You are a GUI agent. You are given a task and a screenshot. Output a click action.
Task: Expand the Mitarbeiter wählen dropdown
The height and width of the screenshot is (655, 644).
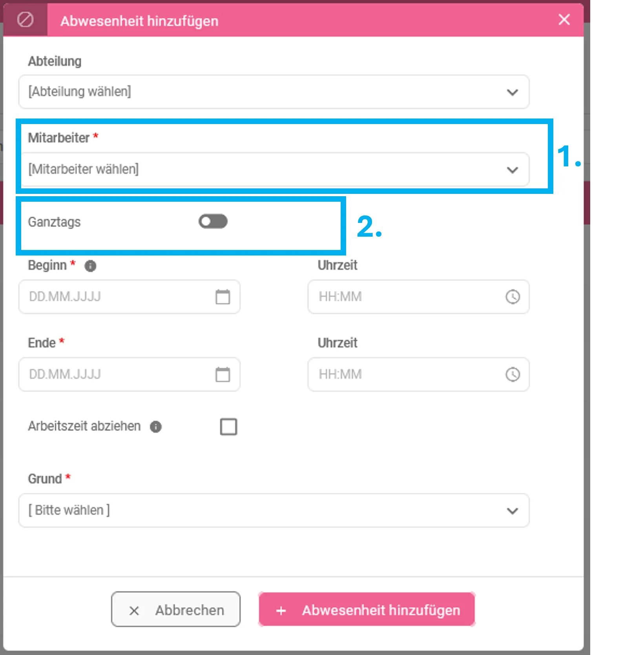[x=274, y=170]
